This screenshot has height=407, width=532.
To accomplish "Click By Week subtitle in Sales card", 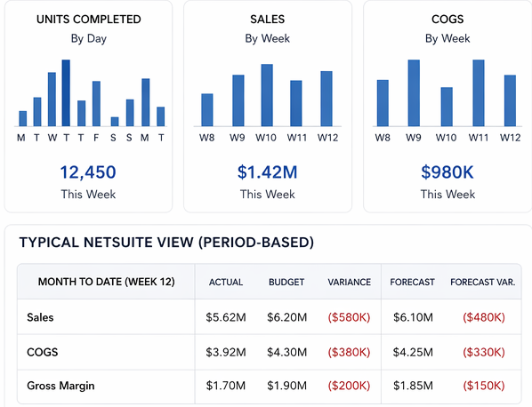I will [268, 38].
